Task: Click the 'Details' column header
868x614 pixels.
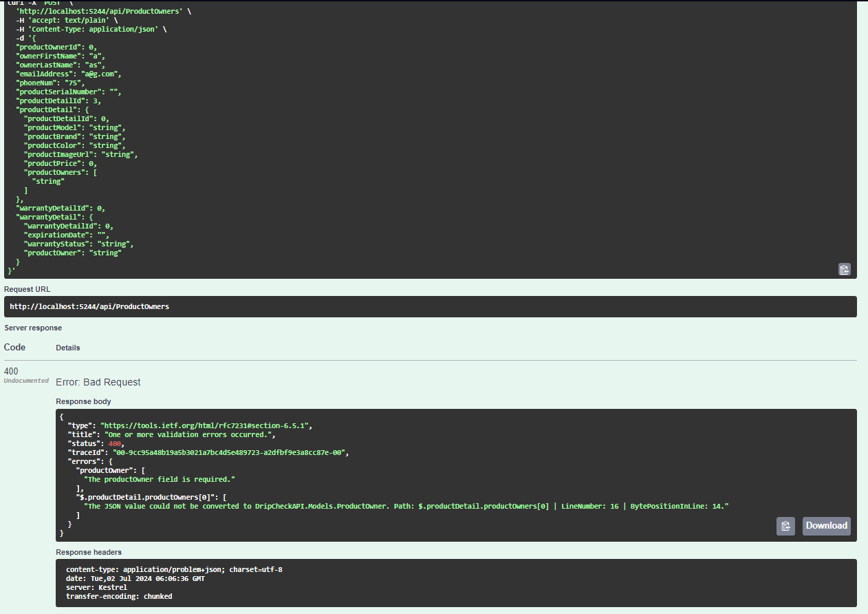Action: [x=68, y=348]
